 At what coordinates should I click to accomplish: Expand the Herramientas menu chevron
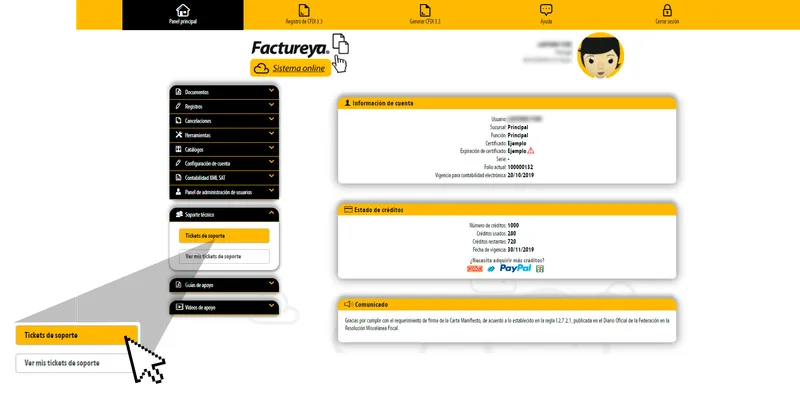271,133
